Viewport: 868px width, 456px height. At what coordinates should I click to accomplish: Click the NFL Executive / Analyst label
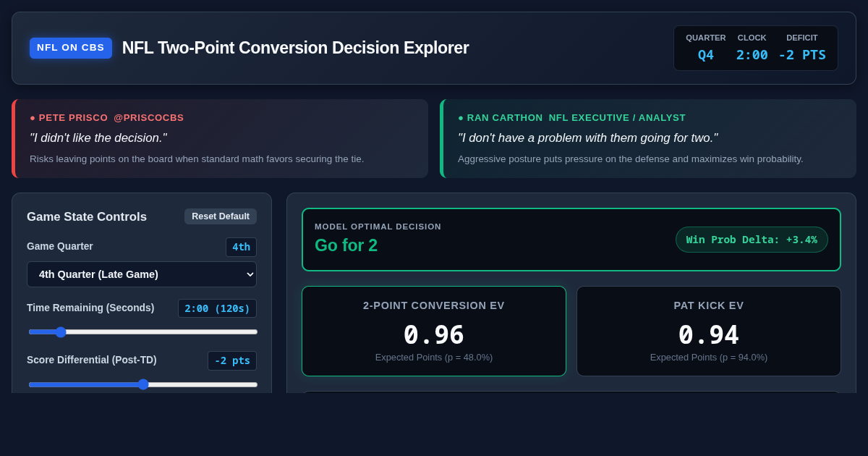[x=617, y=118]
